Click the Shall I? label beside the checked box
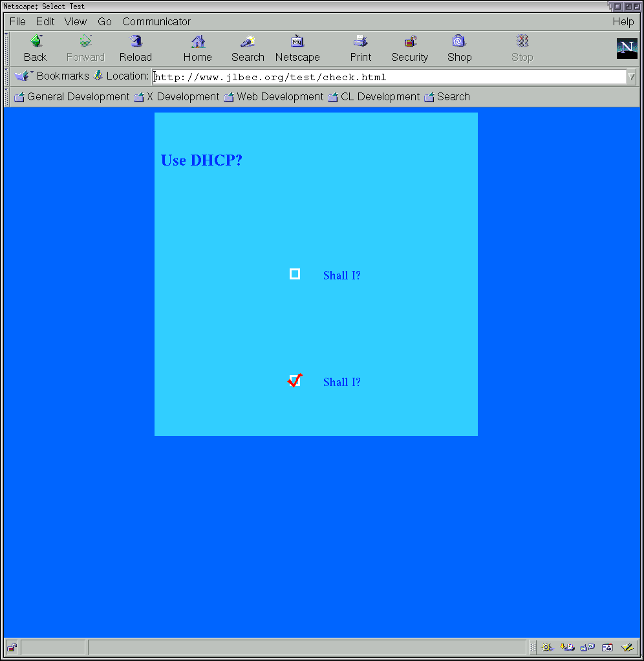 pos(342,382)
